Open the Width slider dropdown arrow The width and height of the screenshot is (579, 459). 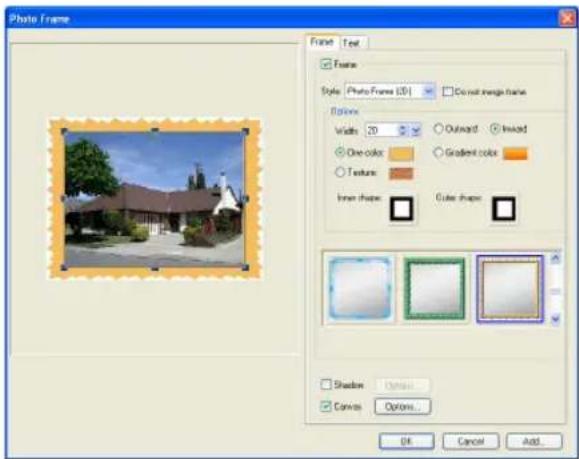coord(415,130)
